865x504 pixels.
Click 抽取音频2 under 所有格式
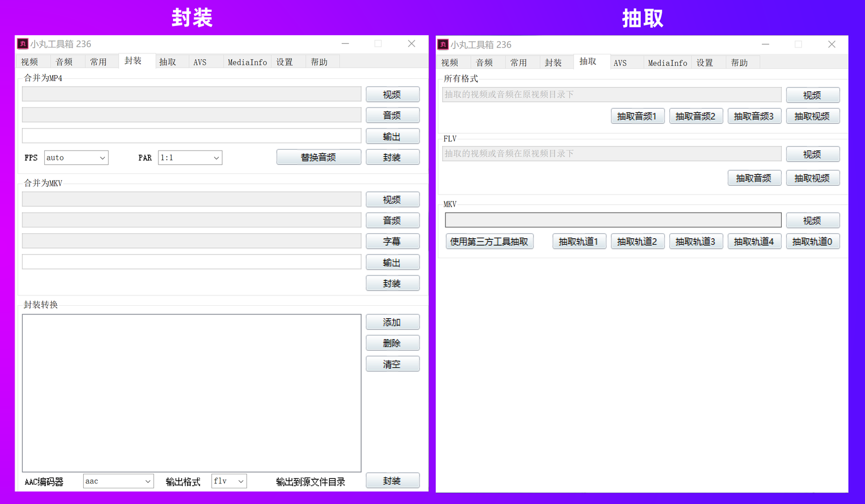(696, 116)
